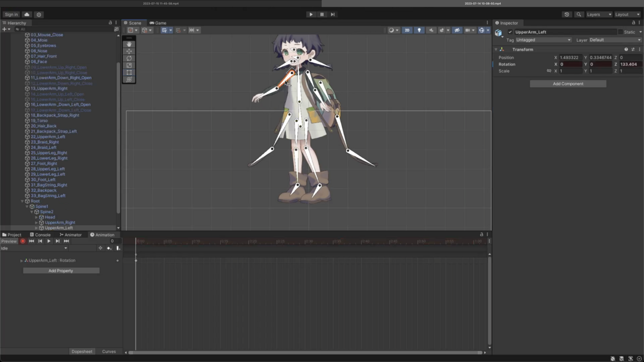
Task: Switch to the Console tab
Action: [40, 235]
